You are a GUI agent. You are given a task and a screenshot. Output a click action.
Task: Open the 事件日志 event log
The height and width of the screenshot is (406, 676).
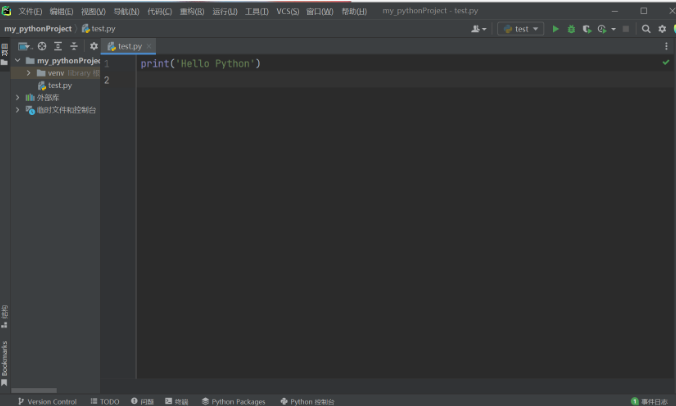pyautogui.click(x=649, y=401)
